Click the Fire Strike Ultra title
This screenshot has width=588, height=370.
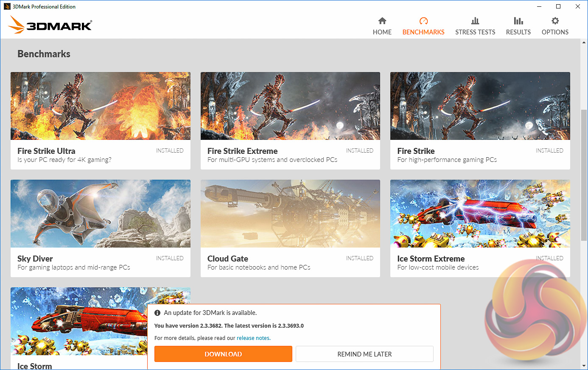point(46,151)
